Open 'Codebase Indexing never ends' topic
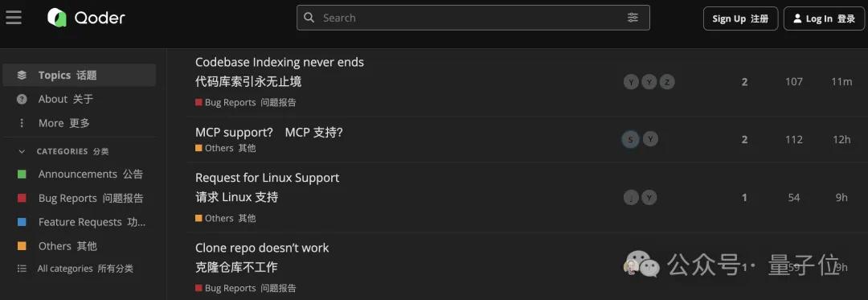The image size is (868, 300). 280,62
